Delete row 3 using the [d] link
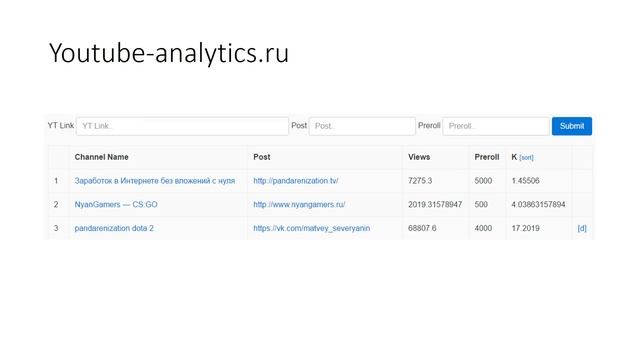This screenshot has height=360, width=640. click(x=582, y=228)
